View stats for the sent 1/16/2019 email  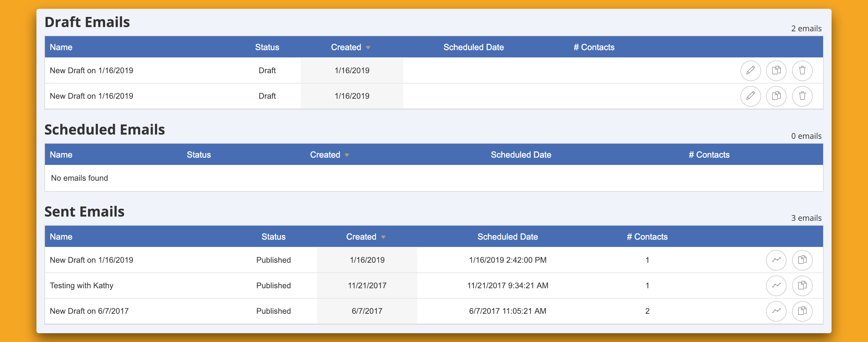(776, 260)
